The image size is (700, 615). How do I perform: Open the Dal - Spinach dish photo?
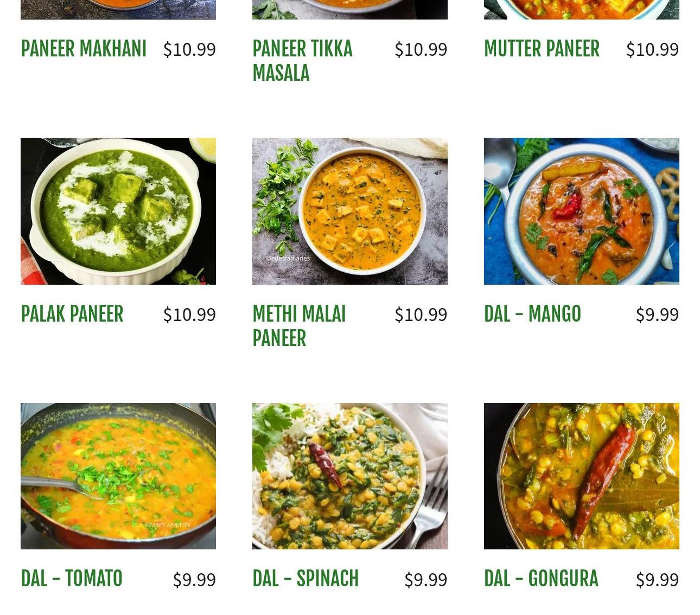click(x=350, y=476)
